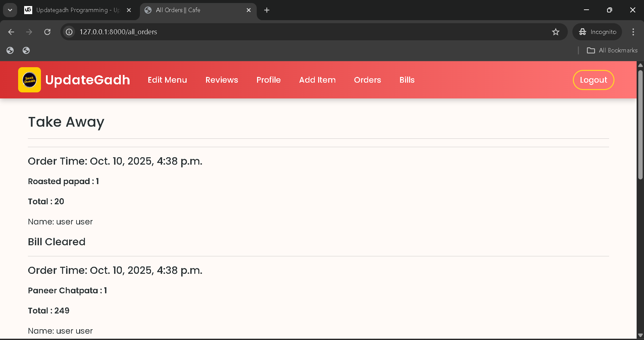Image resolution: width=644 pixels, height=340 pixels.
Task: Open the Edit Menu navigation link
Action: (x=167, y=80)
